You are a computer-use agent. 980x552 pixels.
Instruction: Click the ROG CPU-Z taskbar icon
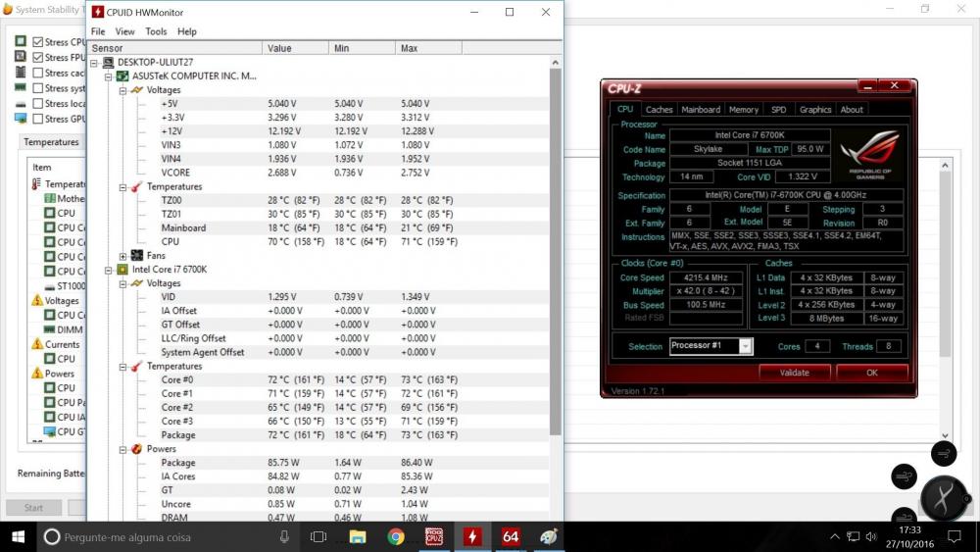click(434, 536)
